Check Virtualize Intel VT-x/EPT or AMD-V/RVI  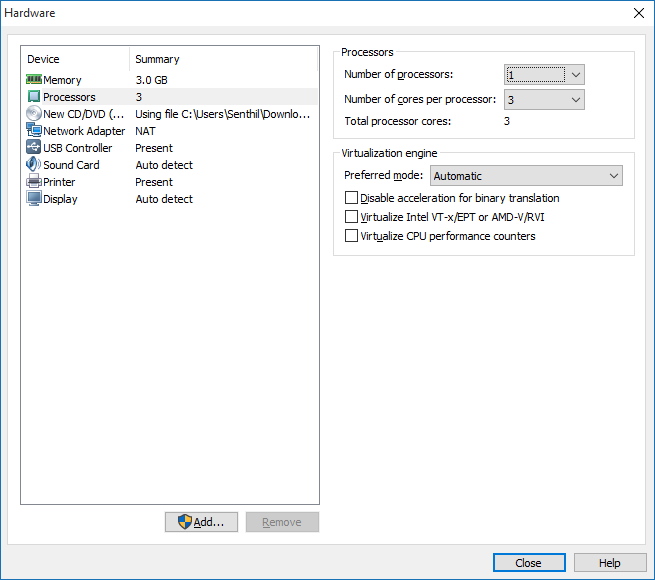coord(351,217)
